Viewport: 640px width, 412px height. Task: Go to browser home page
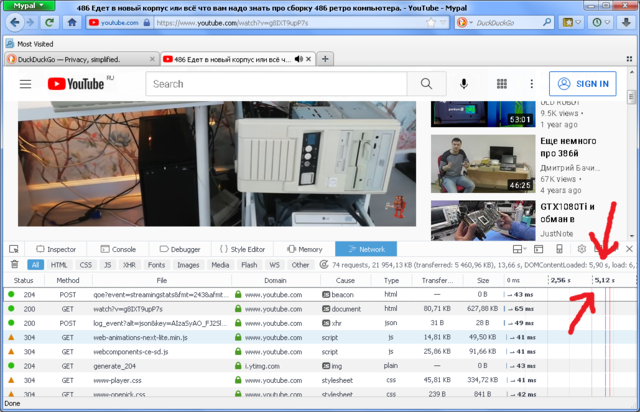72,22
